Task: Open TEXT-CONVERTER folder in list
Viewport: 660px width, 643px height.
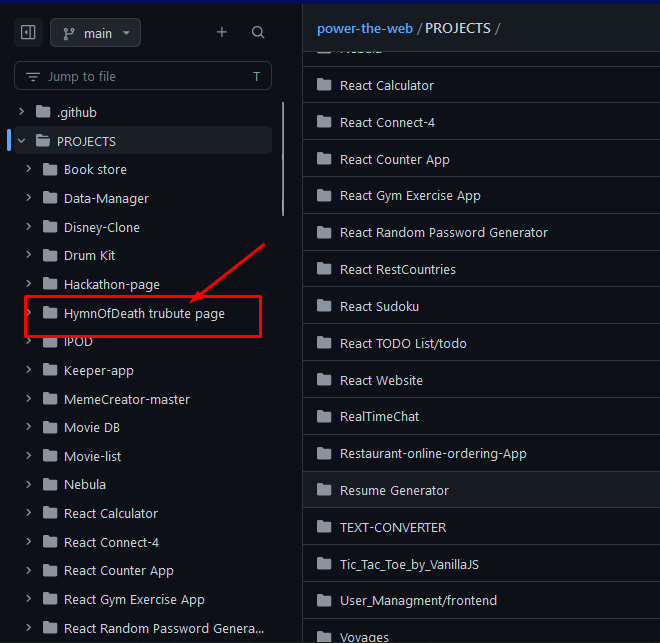Action: click(x=393, y=528)
